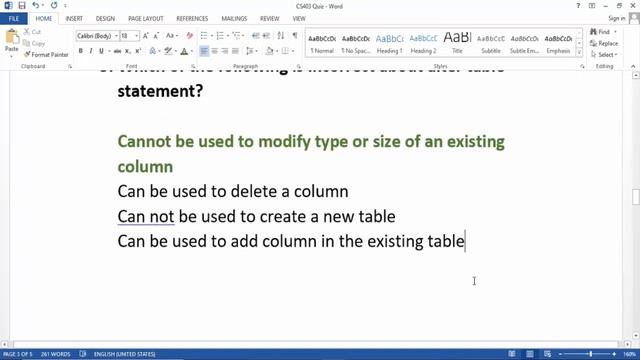The image size is (640, 360).
Task: Toggle left text alignment
Action: pos(204,51)
